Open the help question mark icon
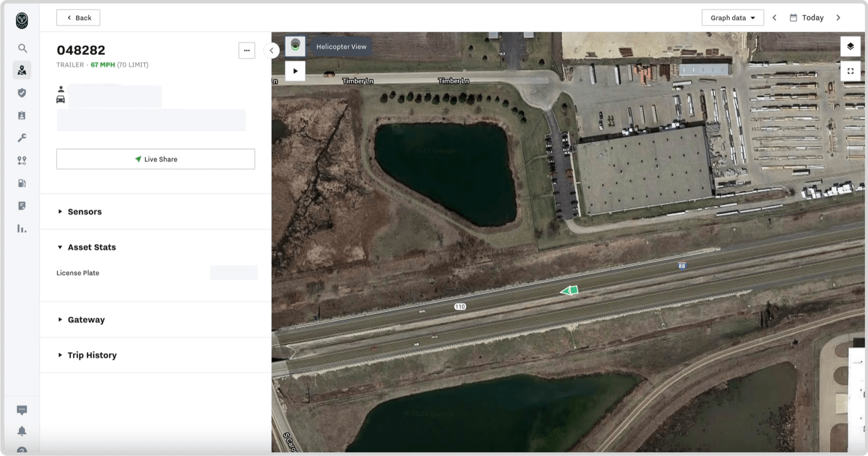 [x=22, y=450]
